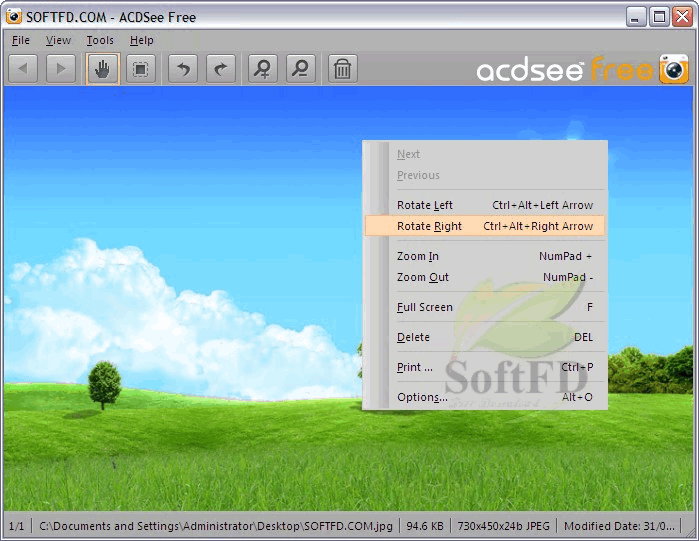Open the Help menu

[x=142, y=40]
